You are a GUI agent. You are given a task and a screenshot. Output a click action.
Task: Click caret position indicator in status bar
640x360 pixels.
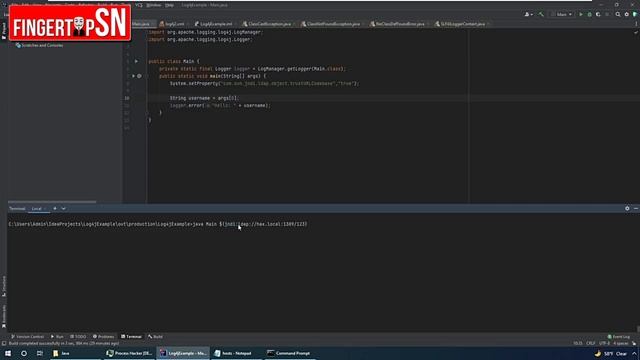[x=578, y=343]
